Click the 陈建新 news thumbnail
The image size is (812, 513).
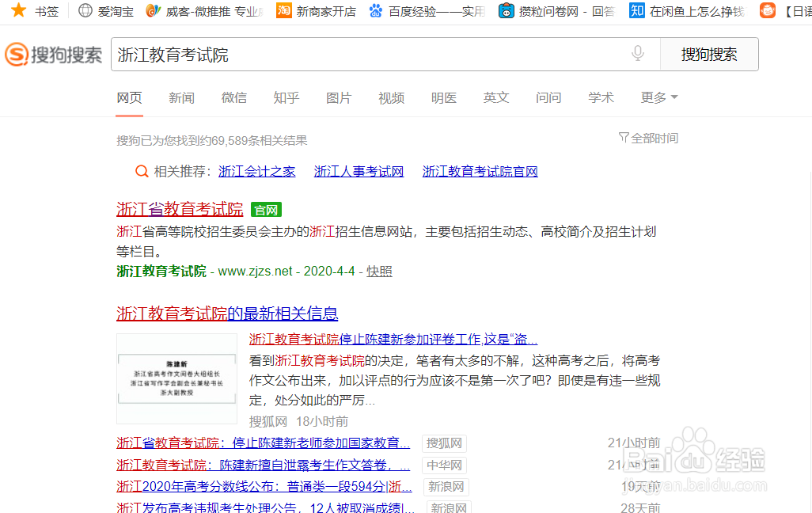point(176,378)
